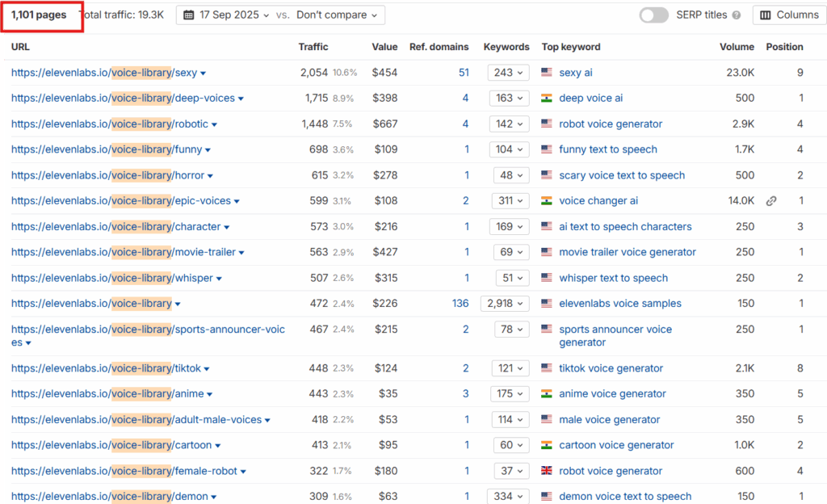Toggle the SERP titles switch
Viewport: 827px width, 504px height.
coord(653,15)
